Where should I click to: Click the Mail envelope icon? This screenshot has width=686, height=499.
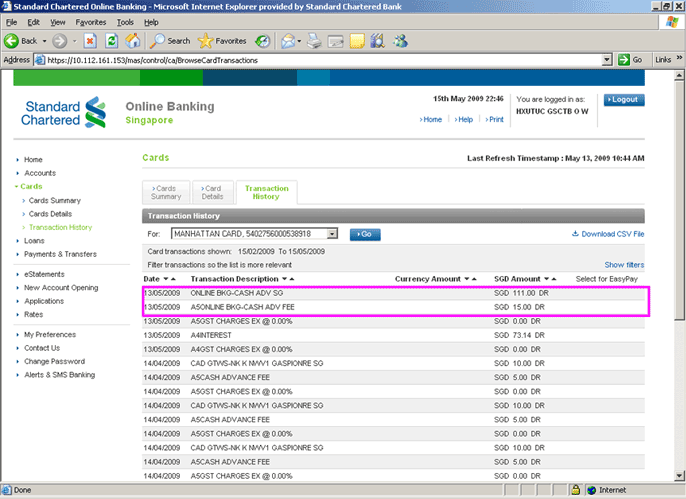[288, 41]
